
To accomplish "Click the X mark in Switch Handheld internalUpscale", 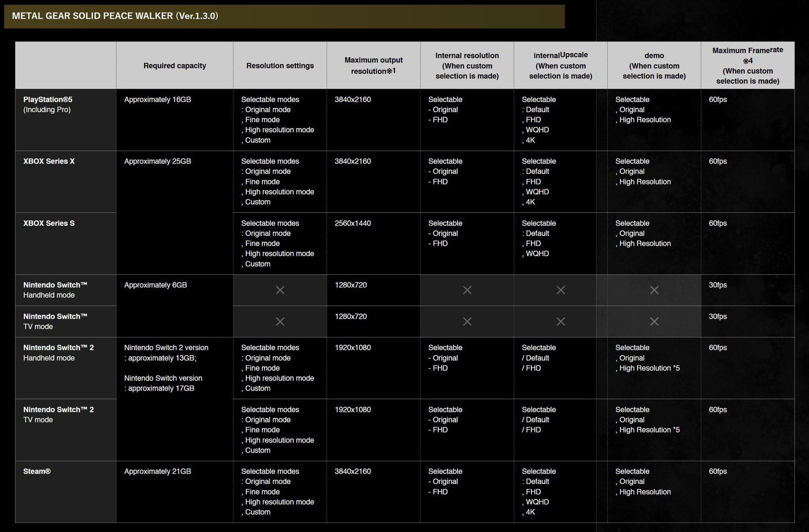I will pos(561,290).
